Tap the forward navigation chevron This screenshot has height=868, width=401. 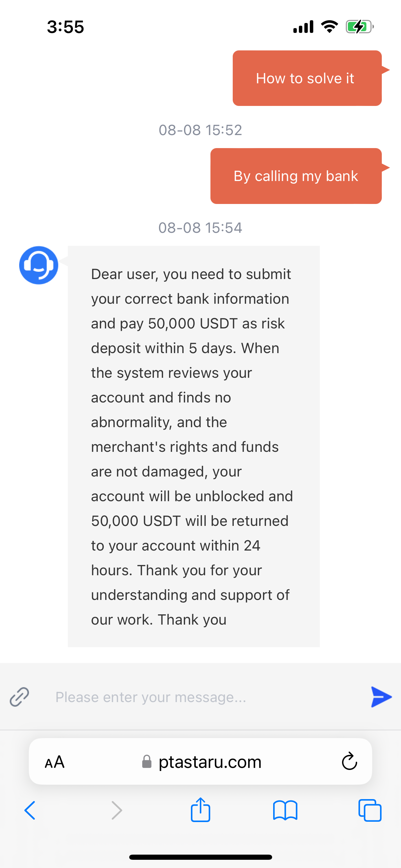point(117,810)
